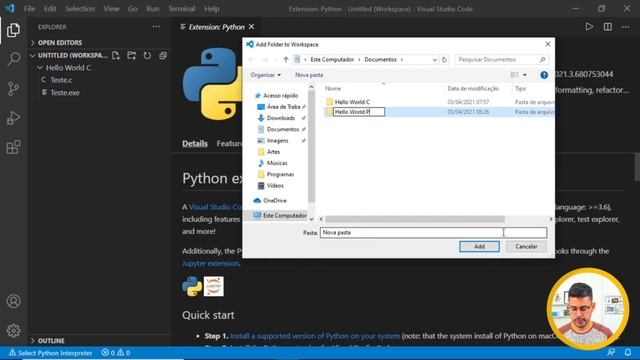Click the Add button in dialog

point(479,247)
